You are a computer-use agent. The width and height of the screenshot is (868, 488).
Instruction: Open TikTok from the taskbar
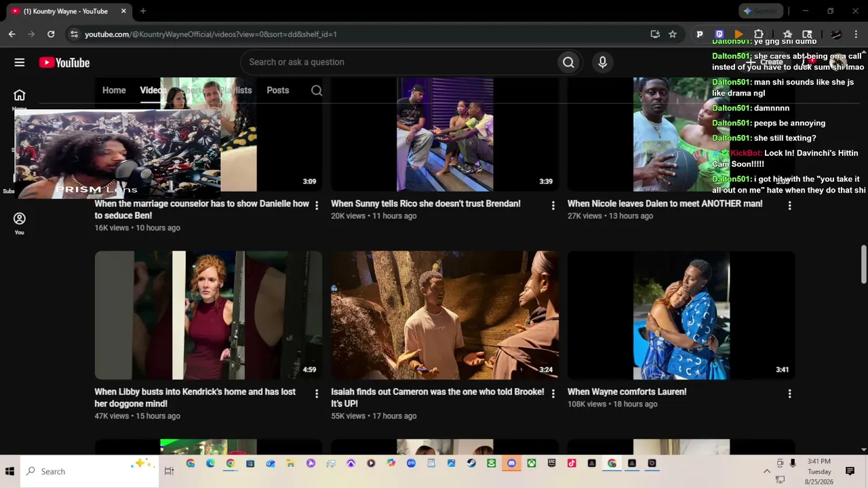point(572,464)
